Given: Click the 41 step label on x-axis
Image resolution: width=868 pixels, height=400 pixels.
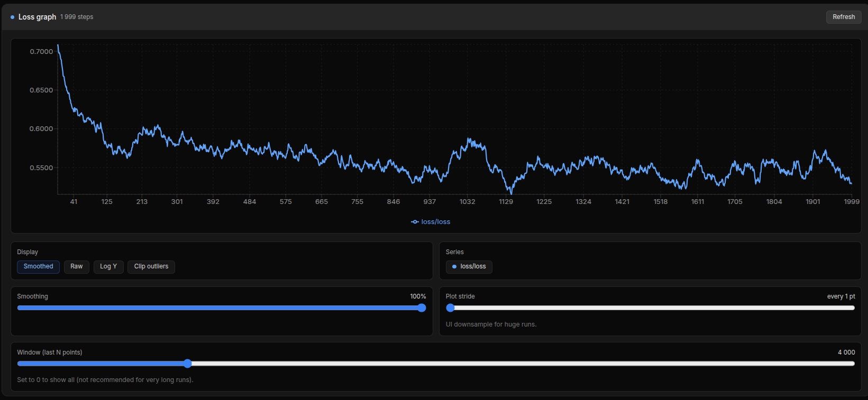Looking at the screenshot, I should click(x=74, y=202).
